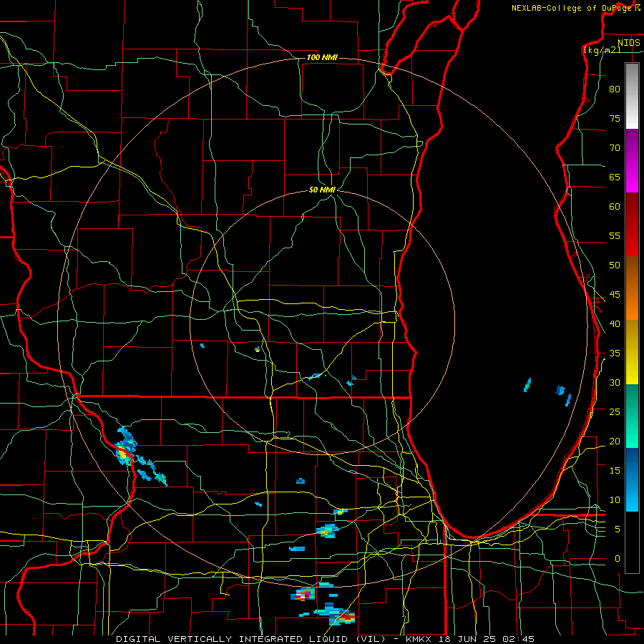Click the 20 value on the VIL scale
Screen dimensions: 644x644
click(615, 441)
